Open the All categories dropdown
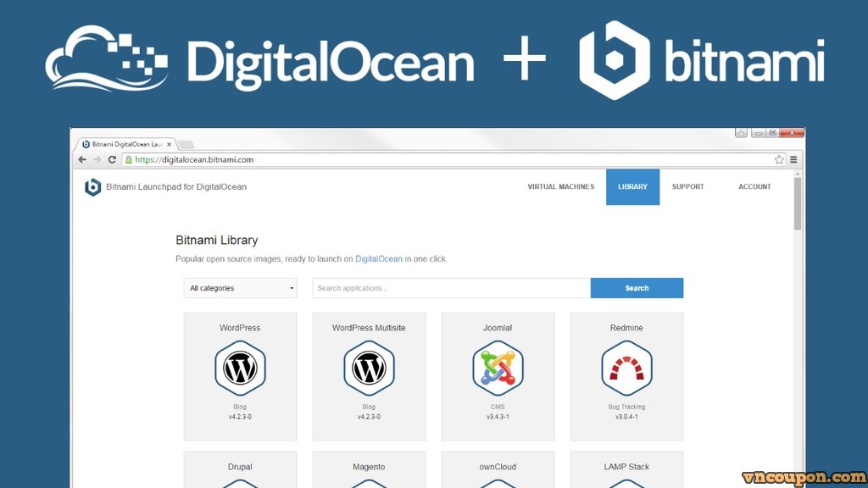Image resolution: width=868 pixels, height=488 pixels. (x=240, y=288)
